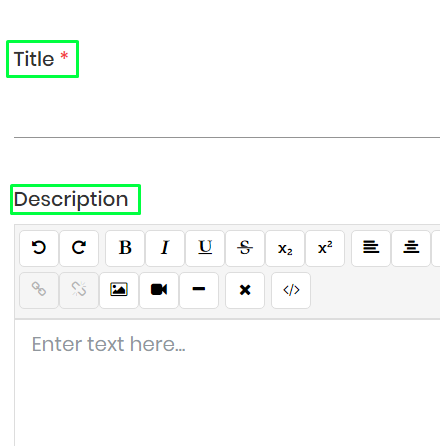Viewport: 440px width, 446px height.
Task: Apply subscript formatting
Action: tap(285, 248)
